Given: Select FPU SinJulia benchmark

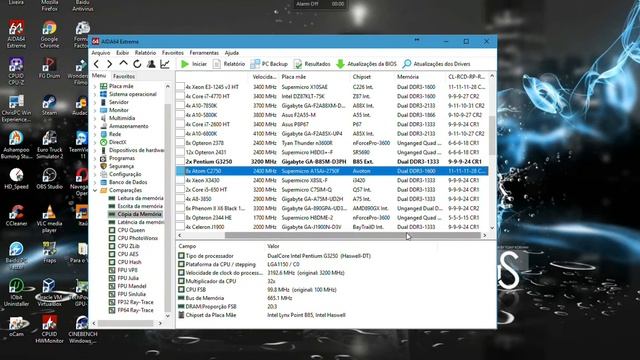Looking at the screenshot, I should 127,294.
